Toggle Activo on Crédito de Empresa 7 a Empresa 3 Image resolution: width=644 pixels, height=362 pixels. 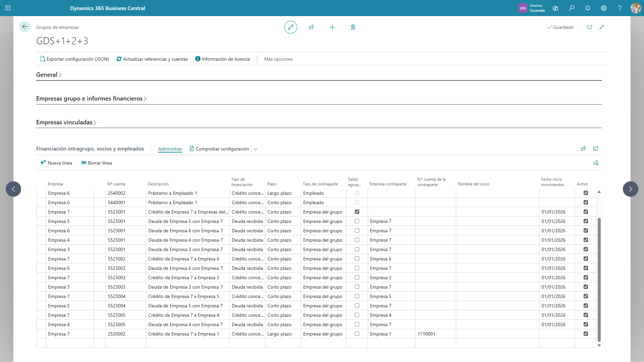[586, 278]
